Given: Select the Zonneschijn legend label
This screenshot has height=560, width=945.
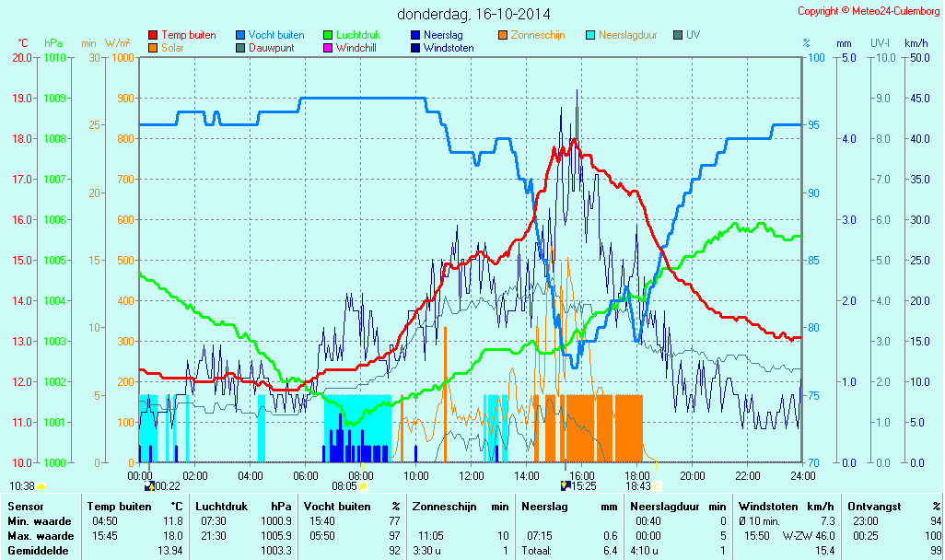Looking at the screenshot, I should click(x=537, y=35).
